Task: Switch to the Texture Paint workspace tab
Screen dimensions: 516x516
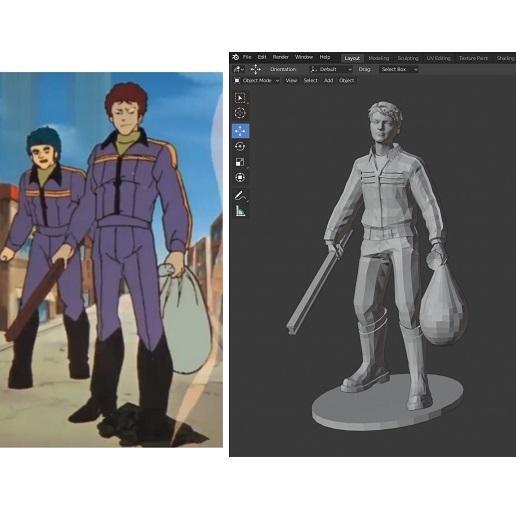Action: pos(473,58)
